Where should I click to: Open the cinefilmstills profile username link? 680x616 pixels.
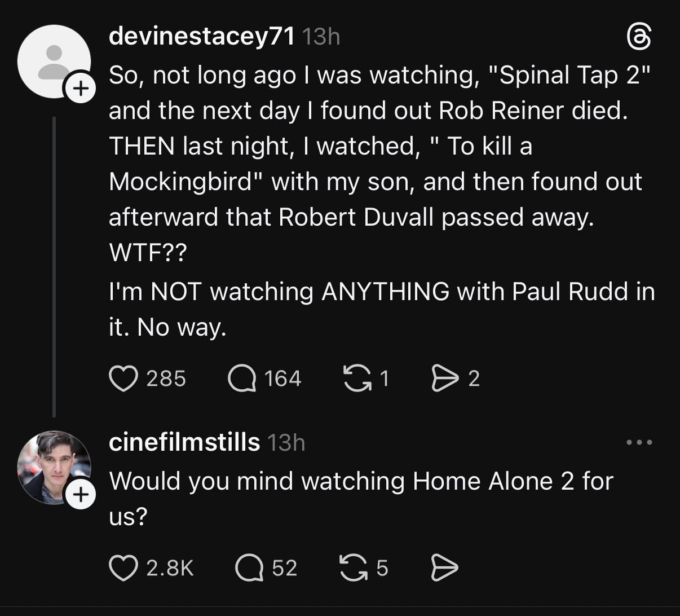pos(184,442)
